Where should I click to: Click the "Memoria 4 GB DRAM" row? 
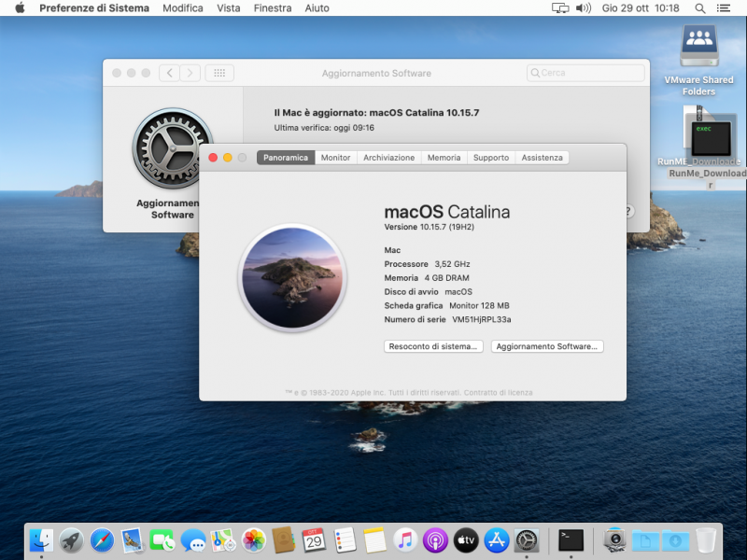tap(427, 277)
